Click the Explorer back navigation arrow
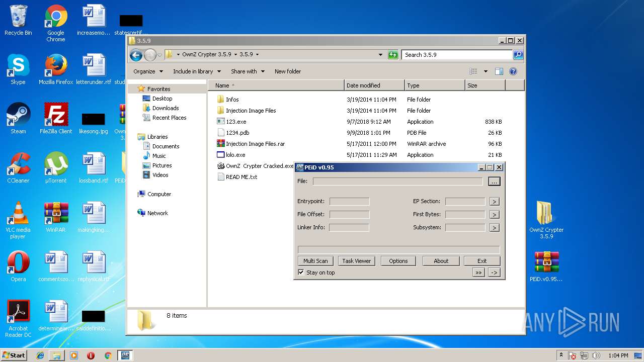This screenshot has height=362, width=644. click(x=136, y=55)
